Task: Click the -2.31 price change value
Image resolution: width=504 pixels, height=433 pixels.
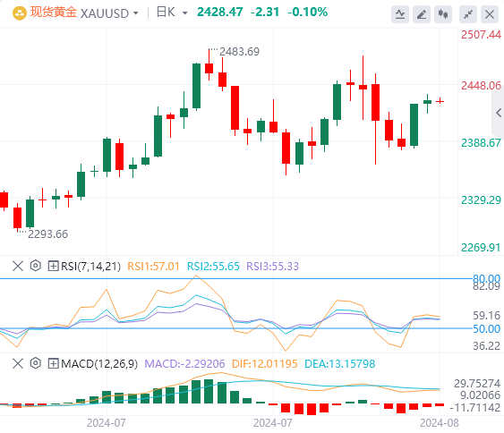Action: [x=265, y=13]
